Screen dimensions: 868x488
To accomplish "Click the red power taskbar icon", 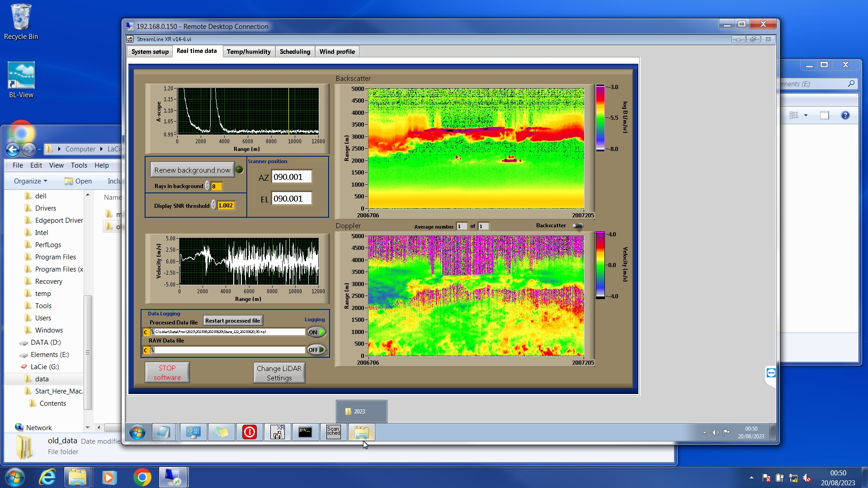I will click(249, 432).
